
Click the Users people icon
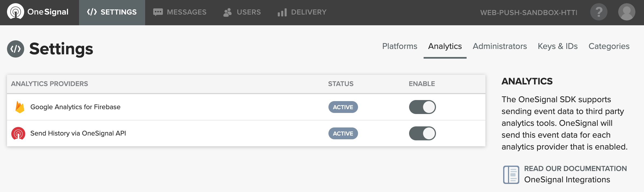(x=227, y=12)
